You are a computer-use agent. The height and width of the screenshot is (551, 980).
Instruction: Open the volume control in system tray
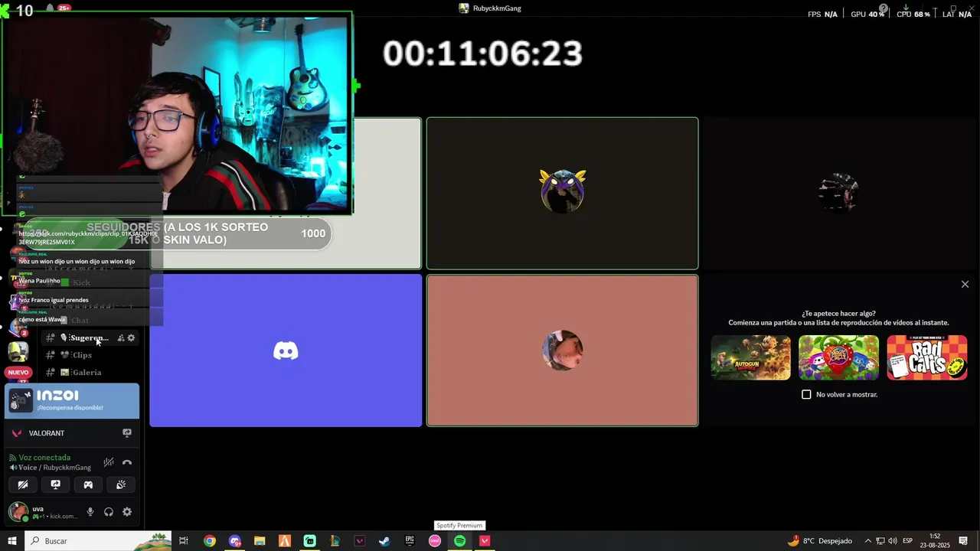click(x=893, y=541)
